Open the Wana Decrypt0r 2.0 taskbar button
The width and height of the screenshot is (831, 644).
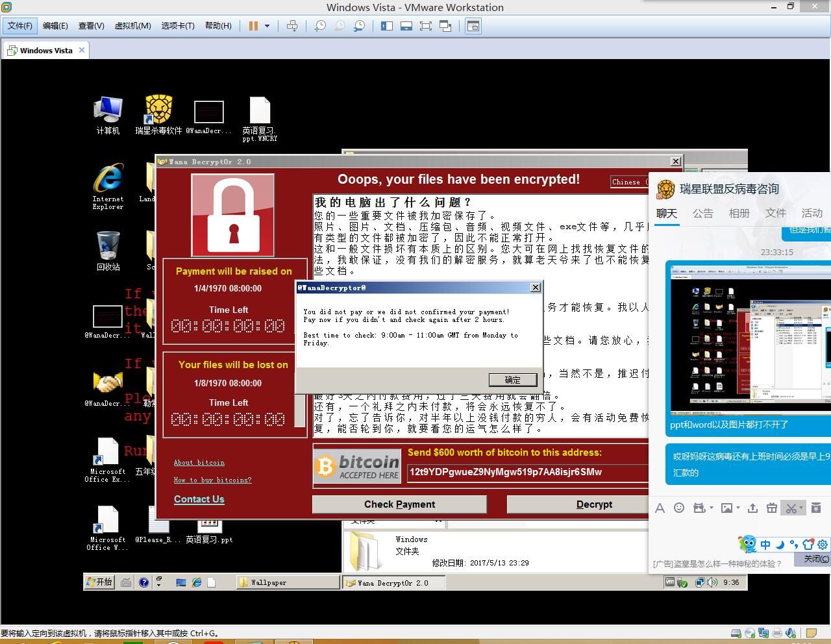394,583
